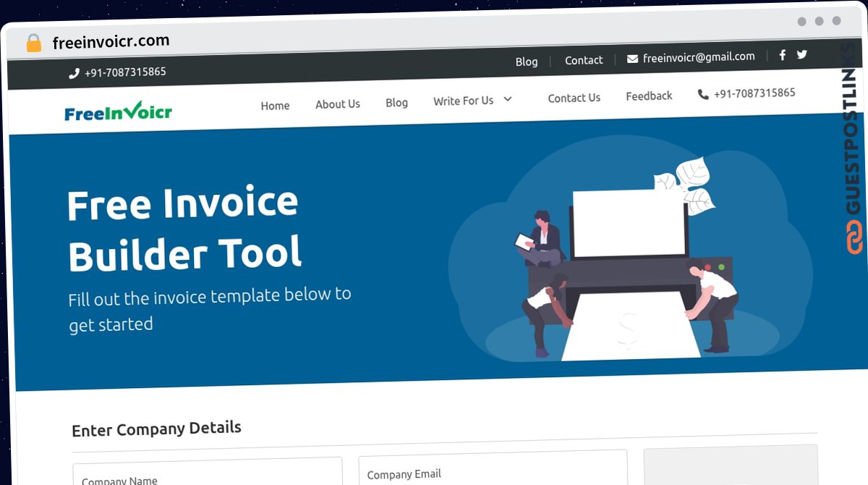The image size is (868, 485).
Task: Open Contact Us page
Action: [574, 98]
